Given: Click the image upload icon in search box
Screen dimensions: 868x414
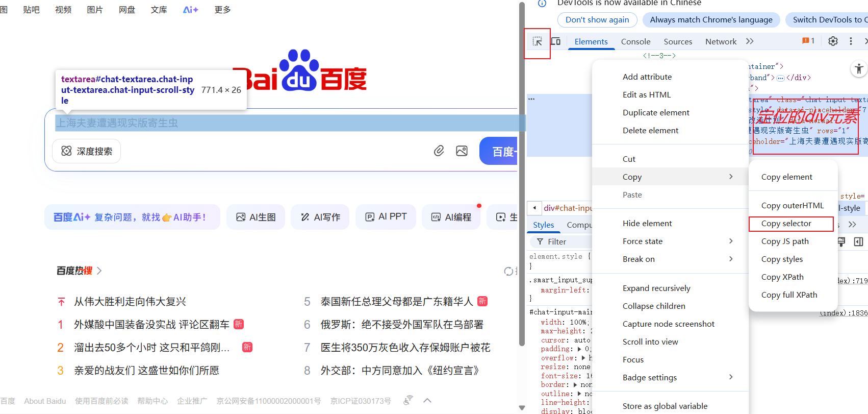Looking at the screenshot, I should pyautogui.click(x=462, y=151).
